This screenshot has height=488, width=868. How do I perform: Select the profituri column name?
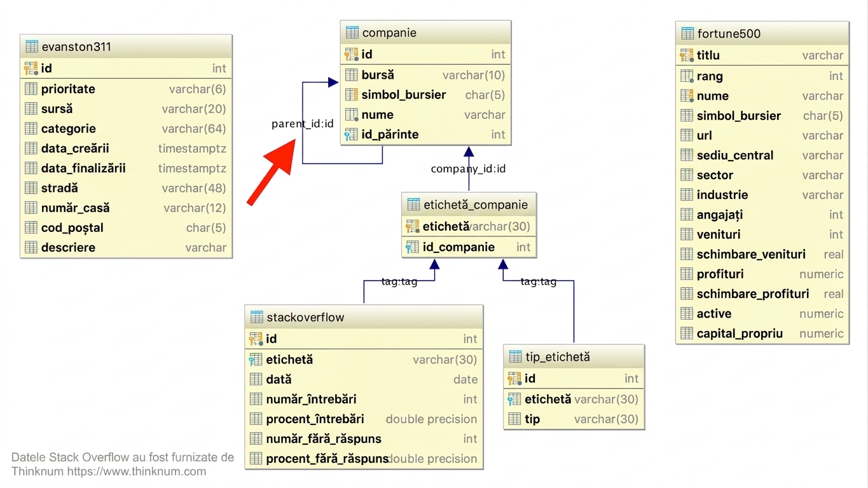coord(720,274)
